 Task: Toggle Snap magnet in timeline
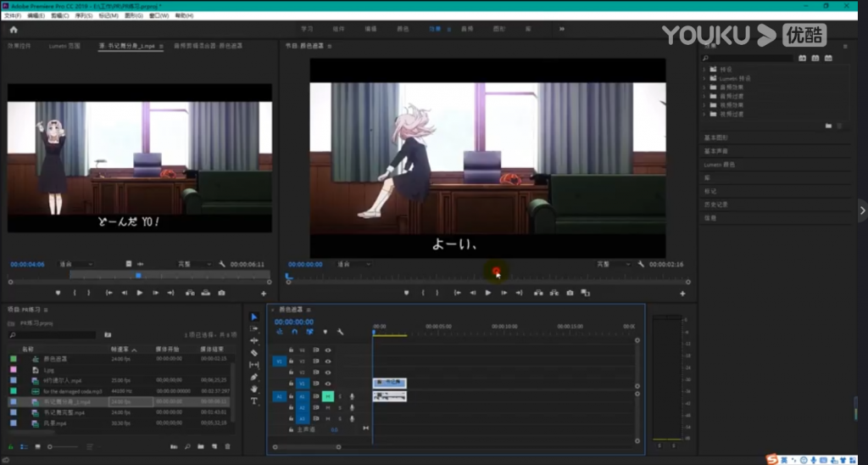(294, 332)
